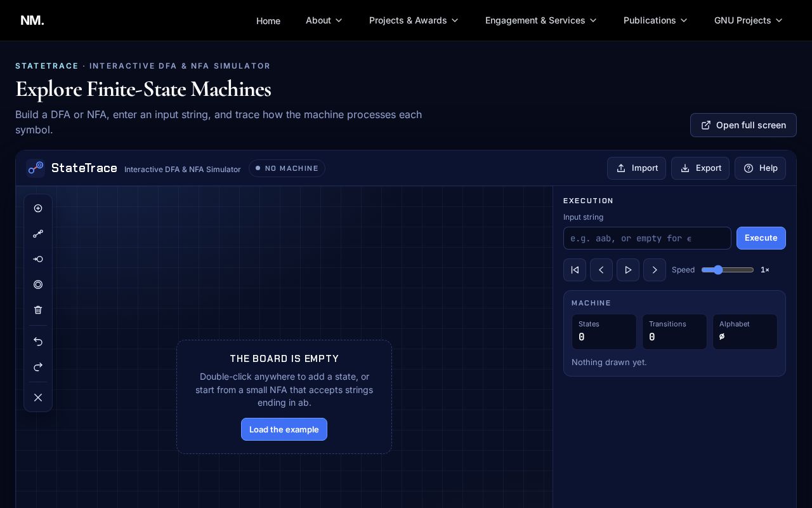
Task: Focus the Input string field
Action: click(x=647, y=238)
